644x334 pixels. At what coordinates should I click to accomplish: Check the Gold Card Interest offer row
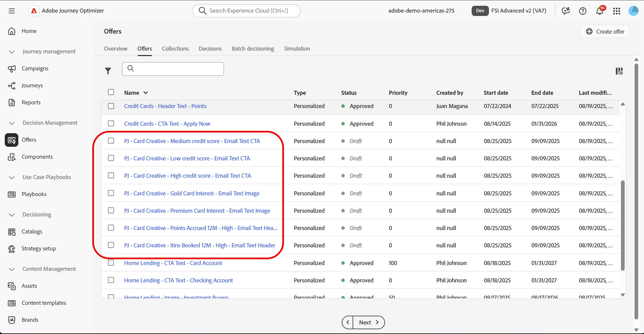click(111, 193)
